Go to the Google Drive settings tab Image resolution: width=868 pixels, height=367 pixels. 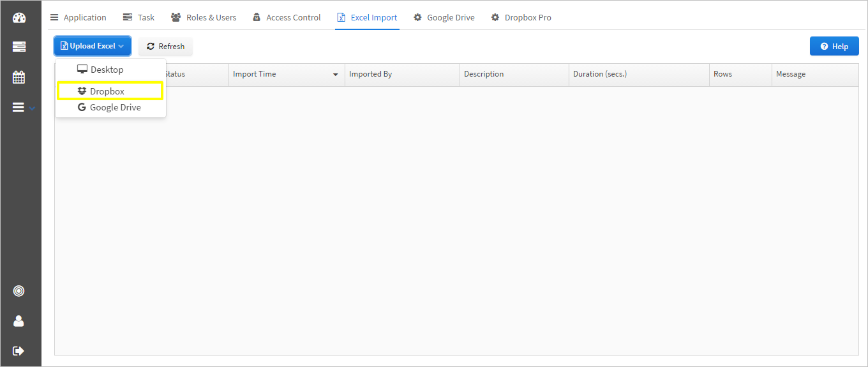[x=444, y=17]
